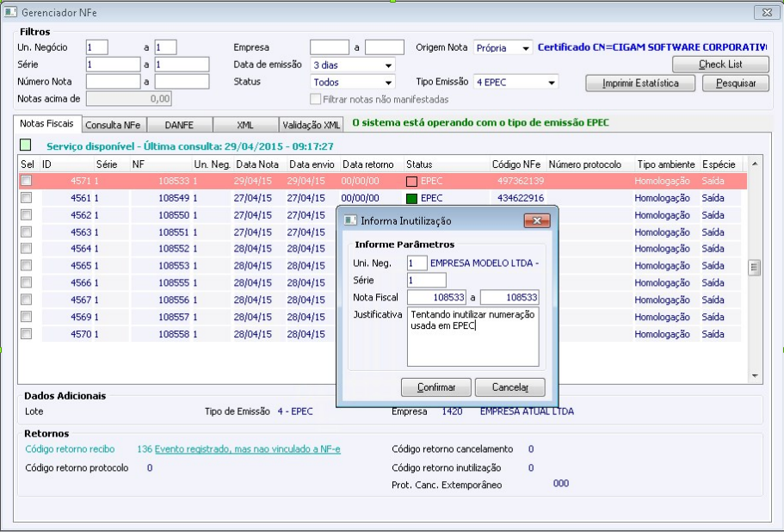Image resolution: width=784 pixels, height=532 pixels.
Task: Click the Pesquisar button
Action: [x=735, y=84]
